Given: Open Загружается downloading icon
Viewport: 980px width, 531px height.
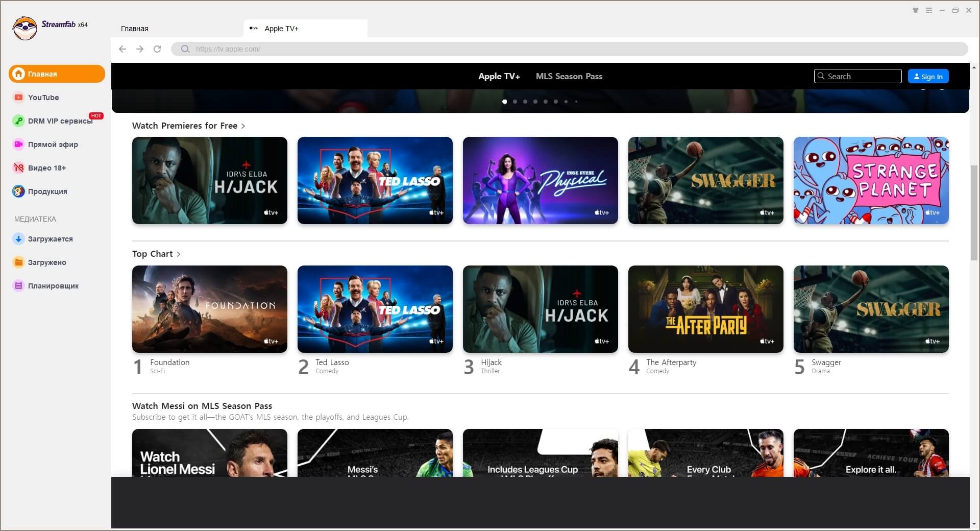Looking at the screenshot, I should [x=18, y=239].
